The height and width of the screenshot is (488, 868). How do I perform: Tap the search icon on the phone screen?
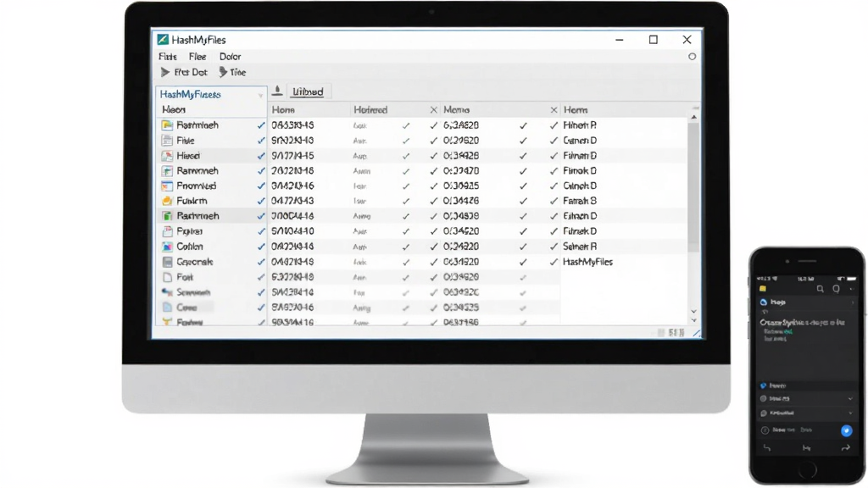[820, 289]
